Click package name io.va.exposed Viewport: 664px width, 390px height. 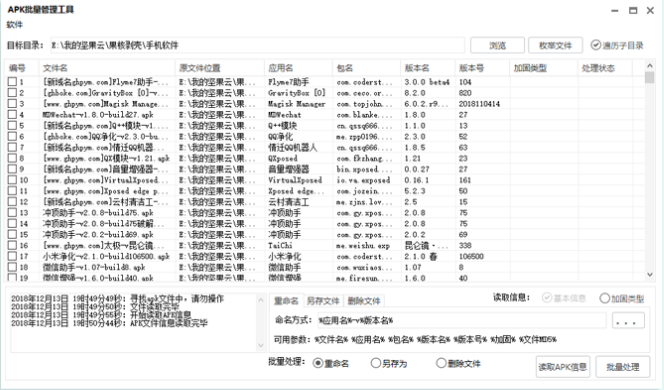[x=363, y=180]
